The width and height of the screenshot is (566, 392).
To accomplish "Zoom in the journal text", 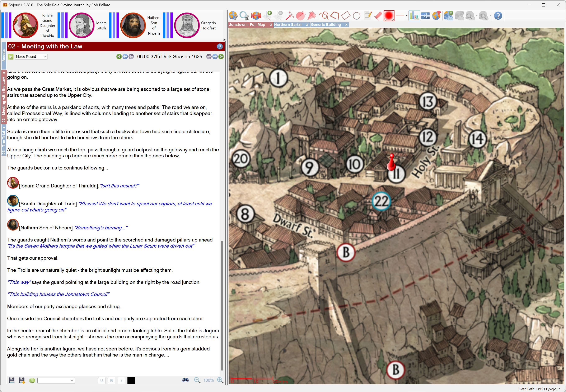I will pyautogui.click(x=220, y=380).
